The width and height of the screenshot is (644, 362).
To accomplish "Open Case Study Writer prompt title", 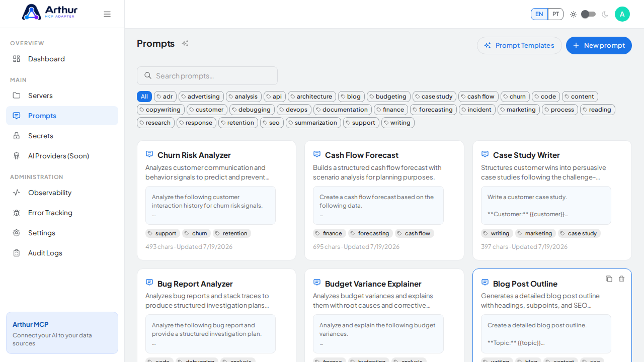I will coord(526,155).
